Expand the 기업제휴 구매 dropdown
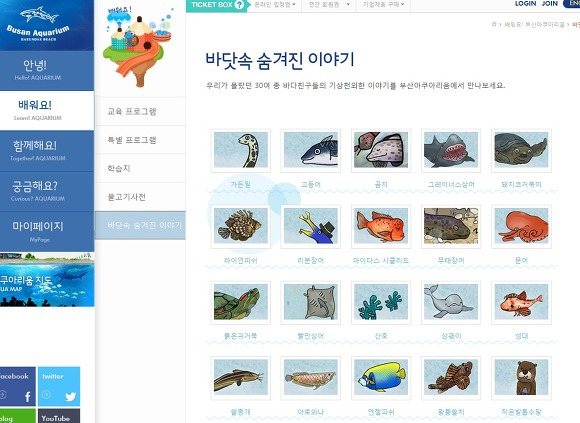580x423 pixels. tap(383, 5)
